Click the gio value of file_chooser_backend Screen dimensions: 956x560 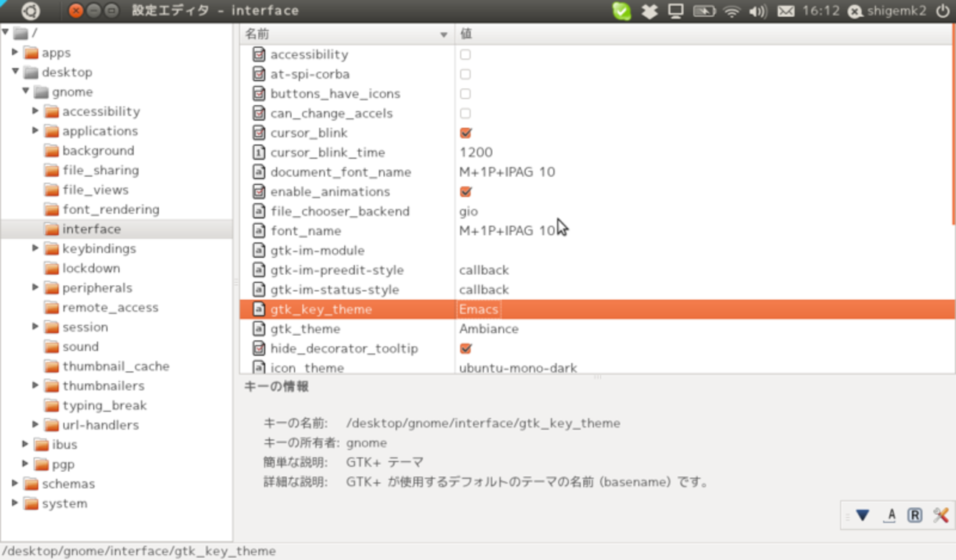tap(468, 211)
